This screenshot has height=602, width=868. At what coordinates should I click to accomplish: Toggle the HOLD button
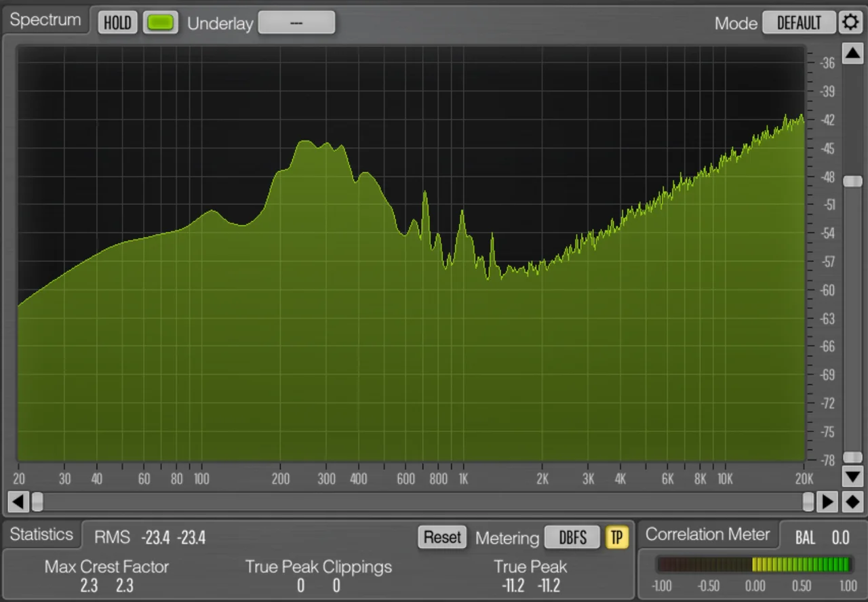pos(117,23)
